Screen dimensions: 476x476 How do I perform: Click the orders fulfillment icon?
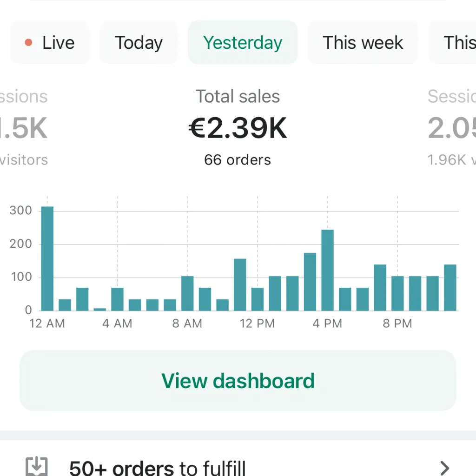click(36, 467)
